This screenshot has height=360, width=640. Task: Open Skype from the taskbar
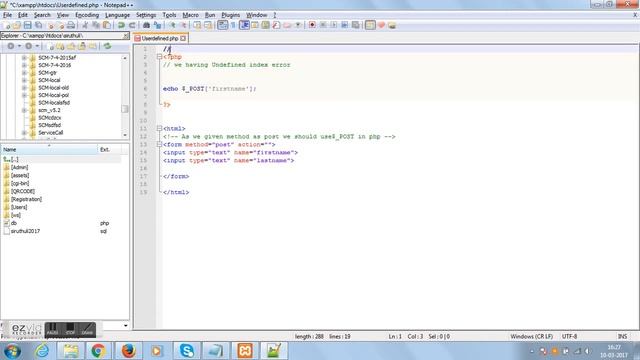pyautogui.click(x=187, y=351)
